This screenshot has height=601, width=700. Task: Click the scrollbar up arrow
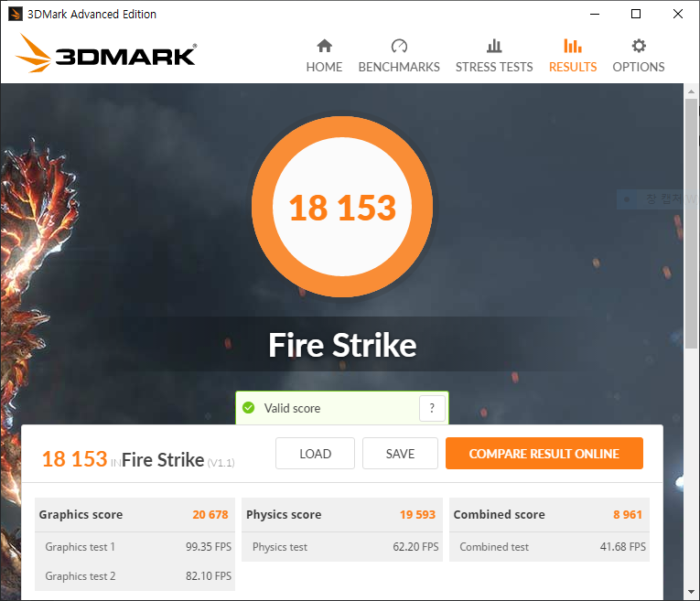691,91
